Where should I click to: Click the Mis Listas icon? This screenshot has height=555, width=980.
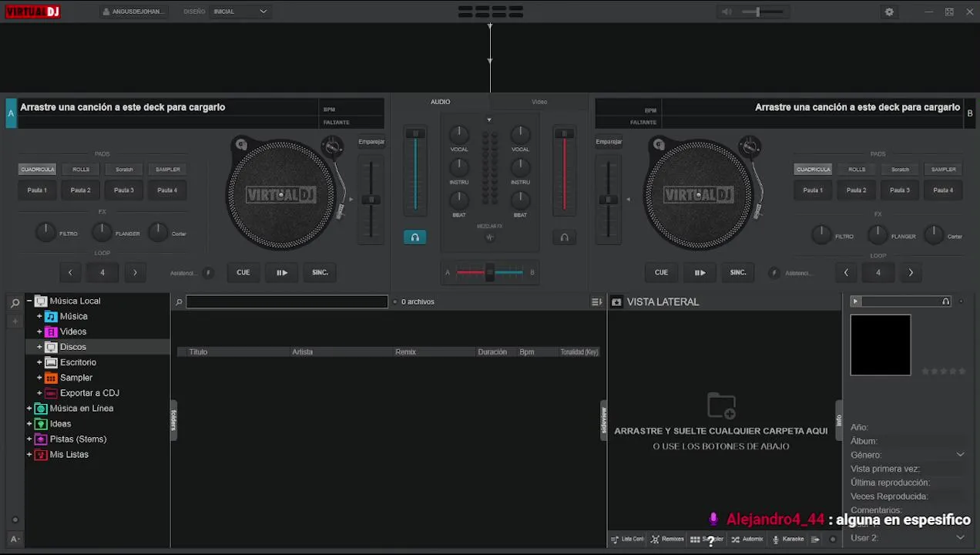pyautogui.click(x=41, y=455)
